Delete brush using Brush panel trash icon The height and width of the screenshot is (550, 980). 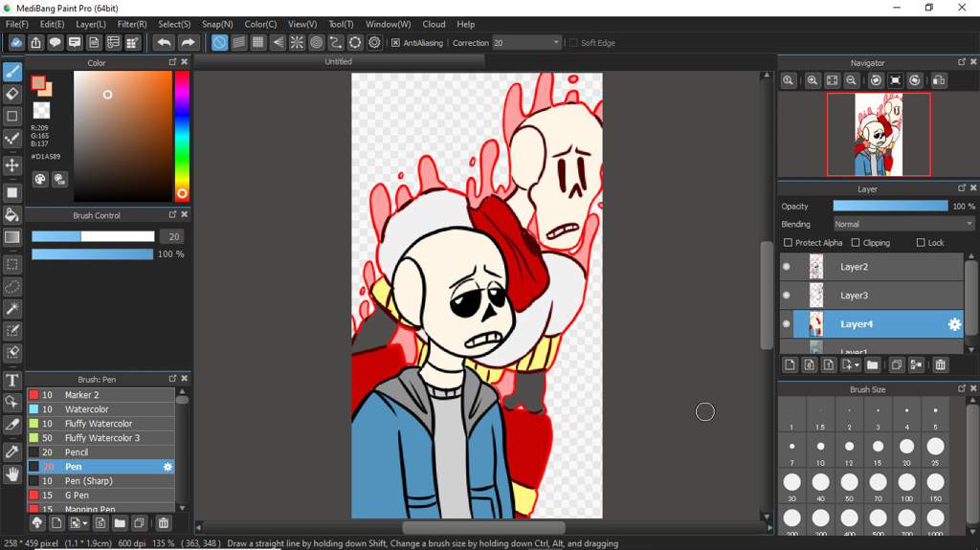[163, 523]
